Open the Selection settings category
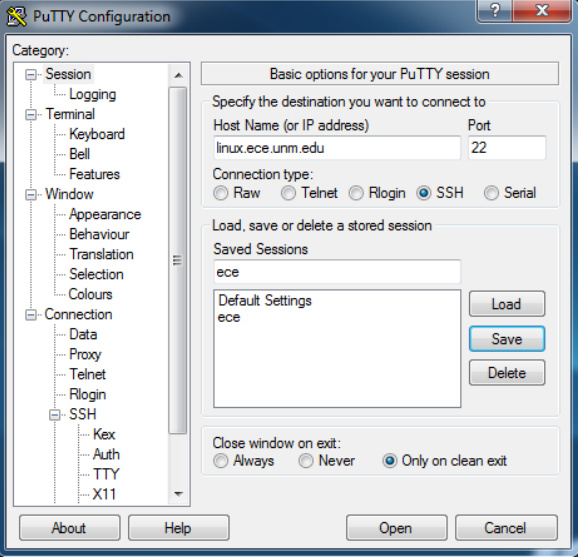This screenshot has height=557, width=580. click(x=96, y=274)
